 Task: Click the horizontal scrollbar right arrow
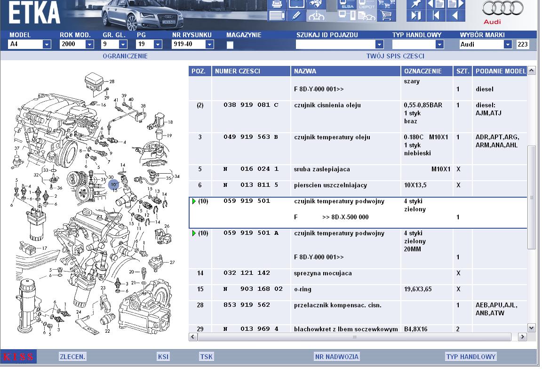coord(522,336)
